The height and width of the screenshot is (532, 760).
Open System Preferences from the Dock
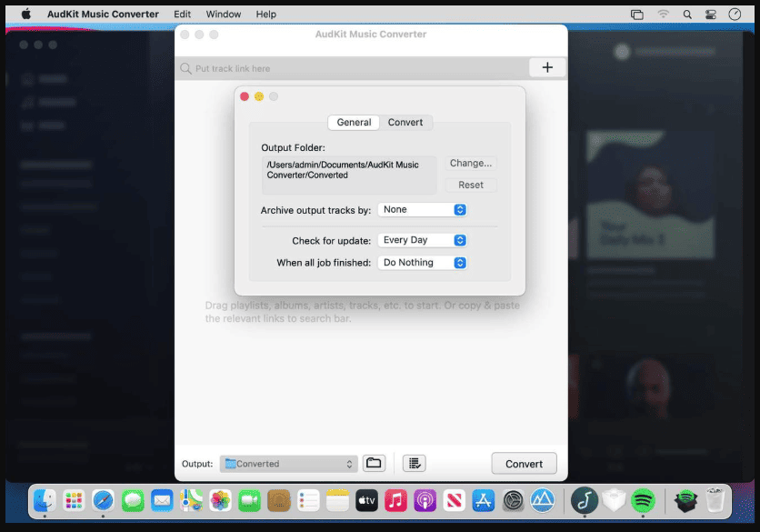tap(513, 500)
